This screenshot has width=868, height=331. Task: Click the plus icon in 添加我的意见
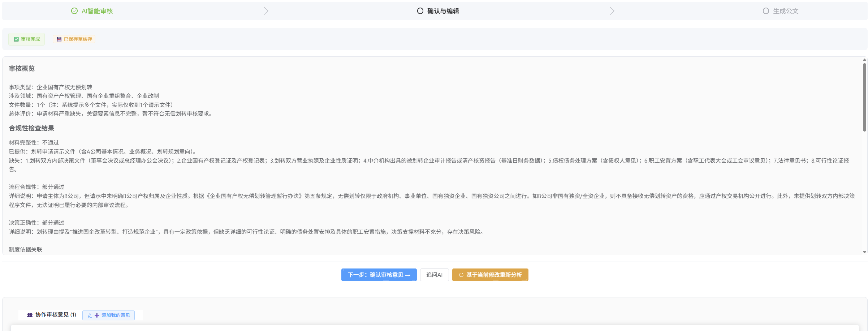(97, 315)
